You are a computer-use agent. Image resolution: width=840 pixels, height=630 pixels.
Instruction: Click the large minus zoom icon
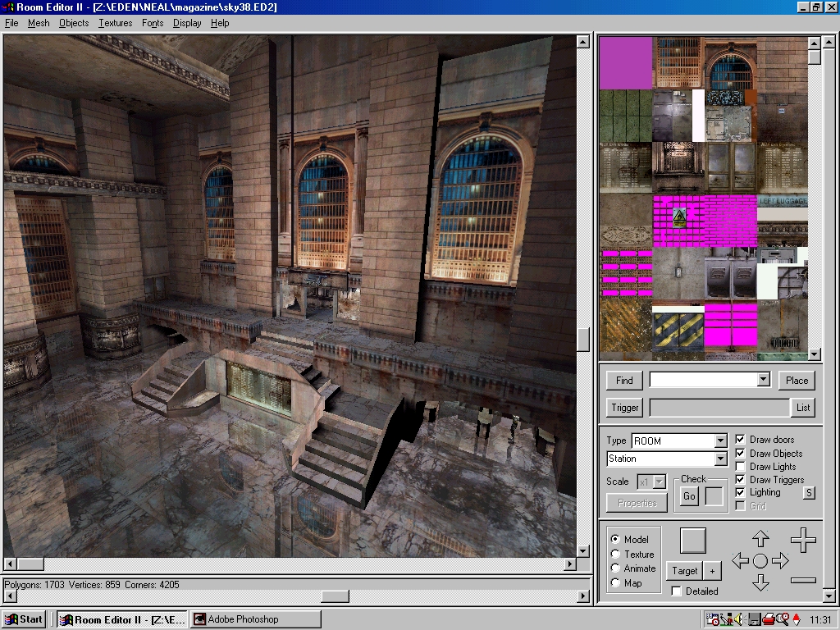(x=803, y=580)
